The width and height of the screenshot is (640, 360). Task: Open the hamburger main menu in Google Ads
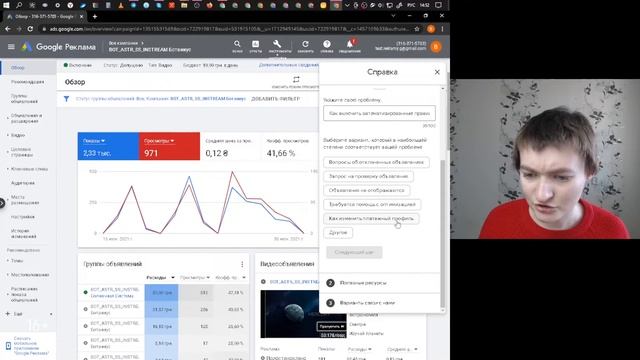pyautogui.click(x=11, y=47)
